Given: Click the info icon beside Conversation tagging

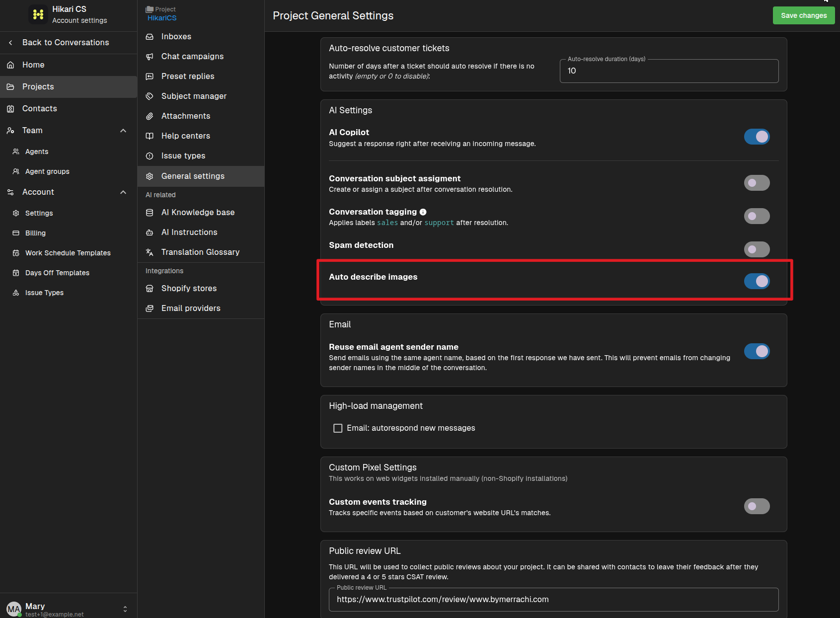Looking at the screenshot, I should pyautogui.click(x=423, y=212).
